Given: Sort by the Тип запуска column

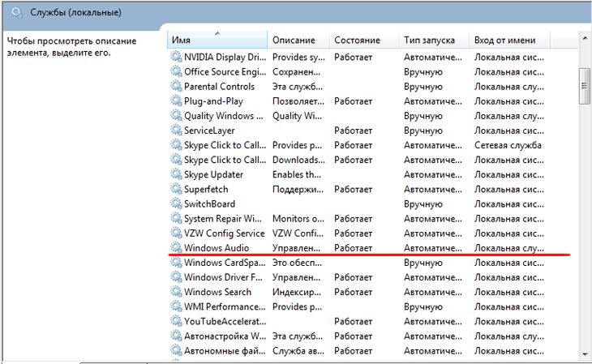Looking at the screenshot, I should tap(433, 40).
